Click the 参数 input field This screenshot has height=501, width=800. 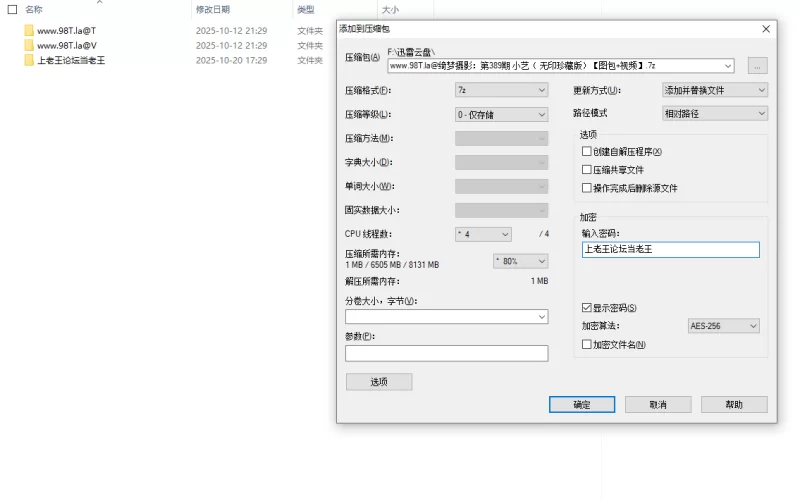point(446,353)
